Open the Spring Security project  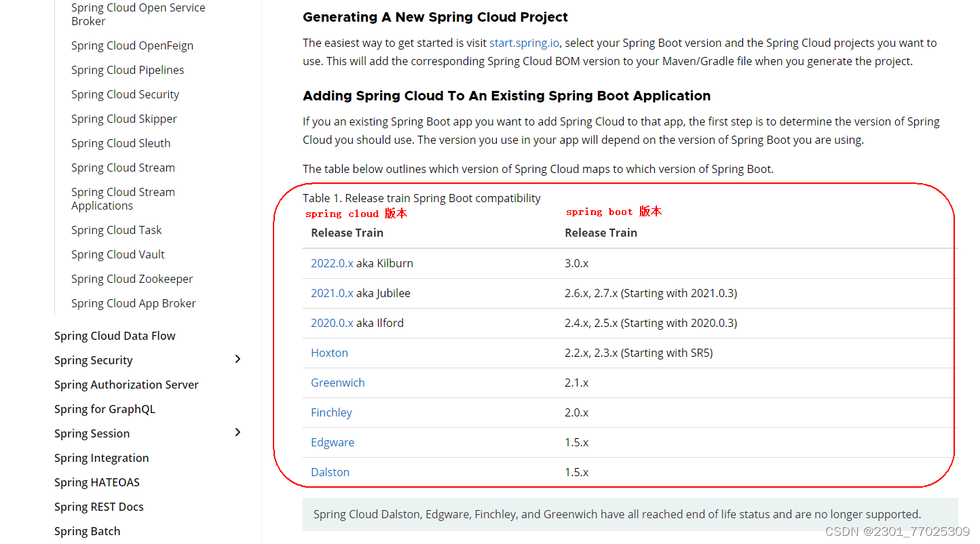tap(94, 360)
